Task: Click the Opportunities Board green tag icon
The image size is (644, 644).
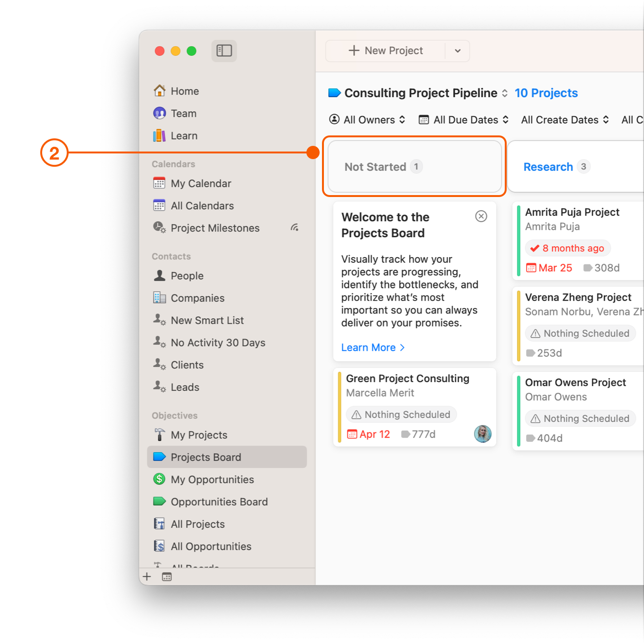Action: click(160, 501)
